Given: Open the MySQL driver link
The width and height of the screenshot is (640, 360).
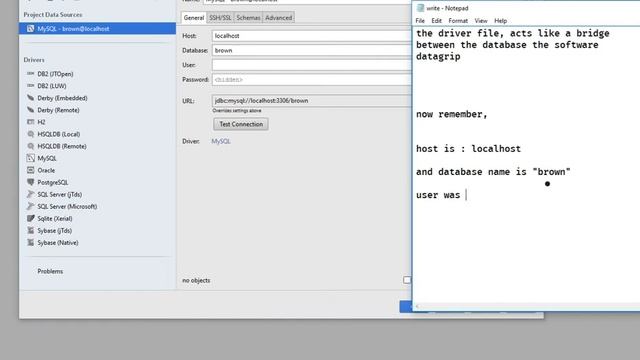Looking at the screenshot, I should pos(221,141).
